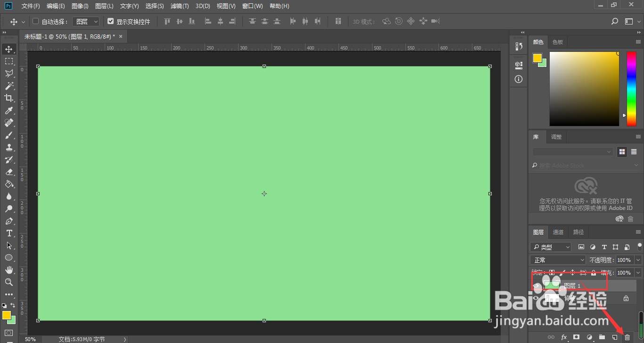
Task: Open the 正常 blend mode dropdown
Action: tap(558, 260)
